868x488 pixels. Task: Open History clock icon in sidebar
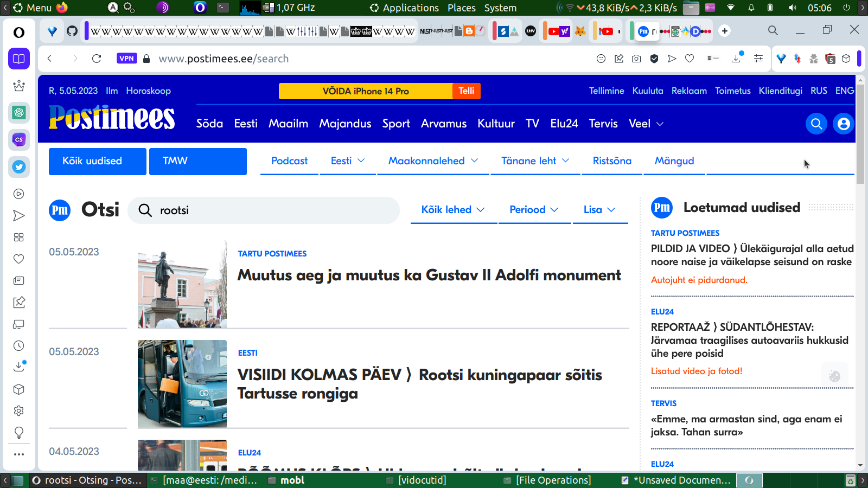(x=19, y=346)
